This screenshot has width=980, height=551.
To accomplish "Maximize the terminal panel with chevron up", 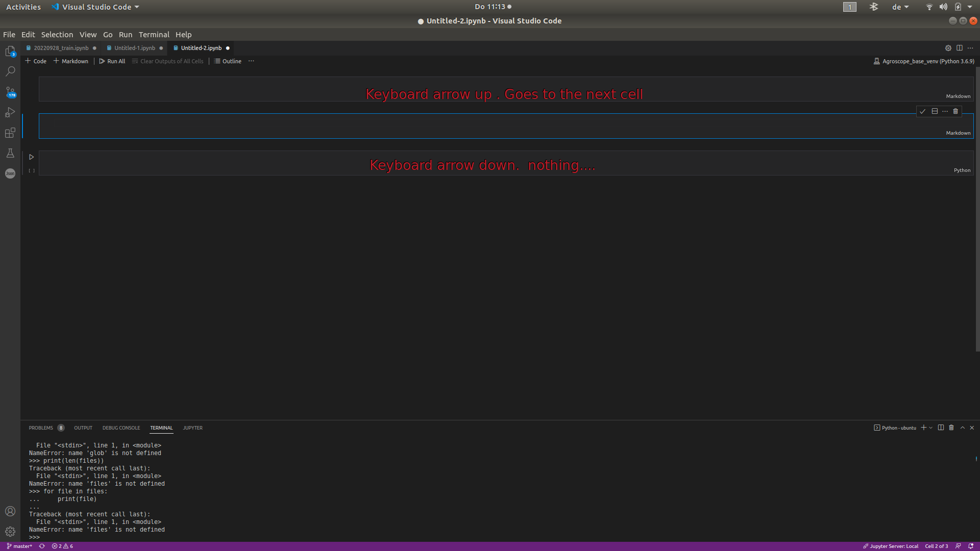I will (963, 428).
